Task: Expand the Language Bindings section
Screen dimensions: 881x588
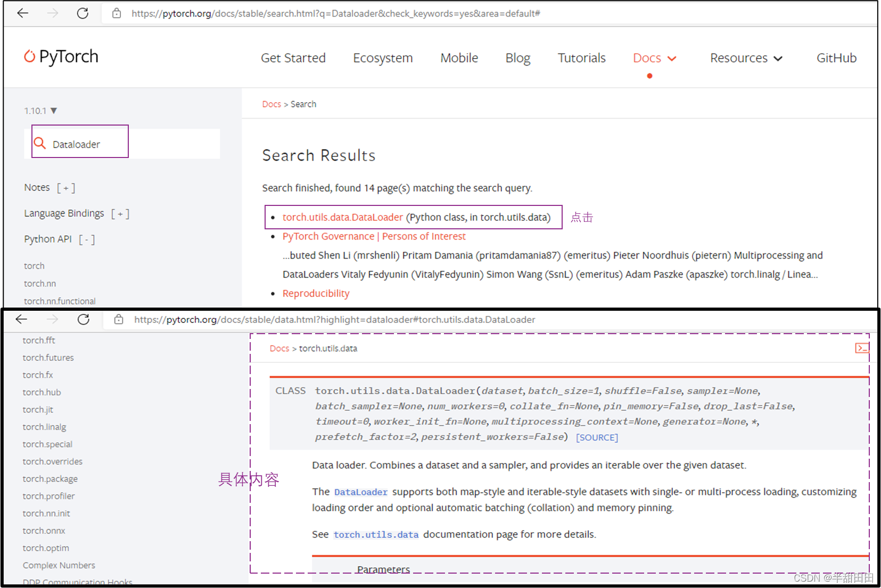Action: [x=120, y=213]
